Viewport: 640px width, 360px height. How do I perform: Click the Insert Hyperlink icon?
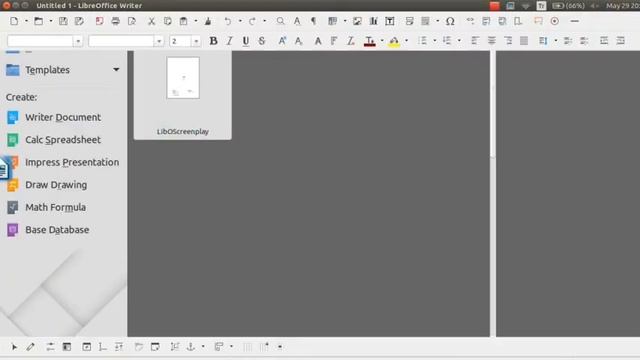point(470,21)
